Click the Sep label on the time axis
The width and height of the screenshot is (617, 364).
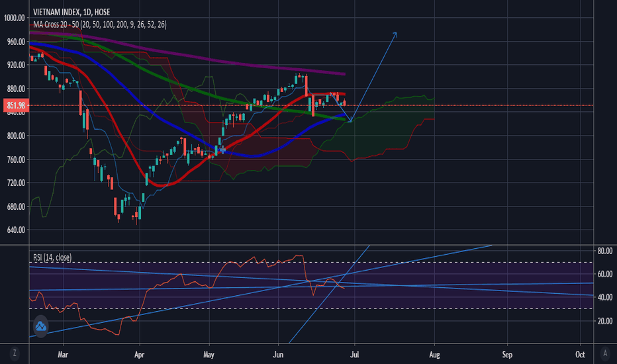tap(507, 355)
